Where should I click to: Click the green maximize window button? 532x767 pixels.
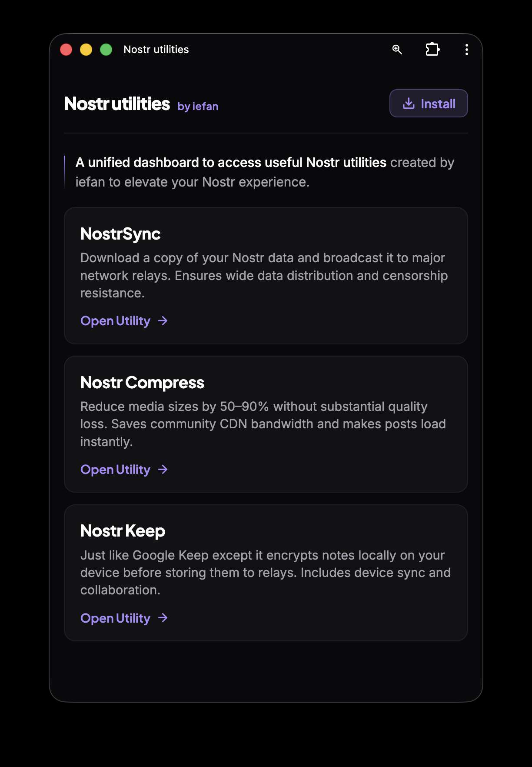click(x=106, y=50)
